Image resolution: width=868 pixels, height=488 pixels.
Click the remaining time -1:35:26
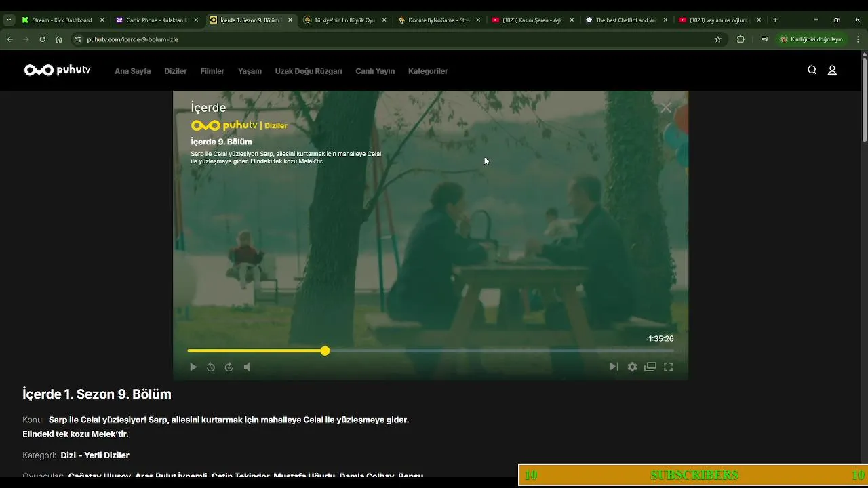tap(660, 339)
